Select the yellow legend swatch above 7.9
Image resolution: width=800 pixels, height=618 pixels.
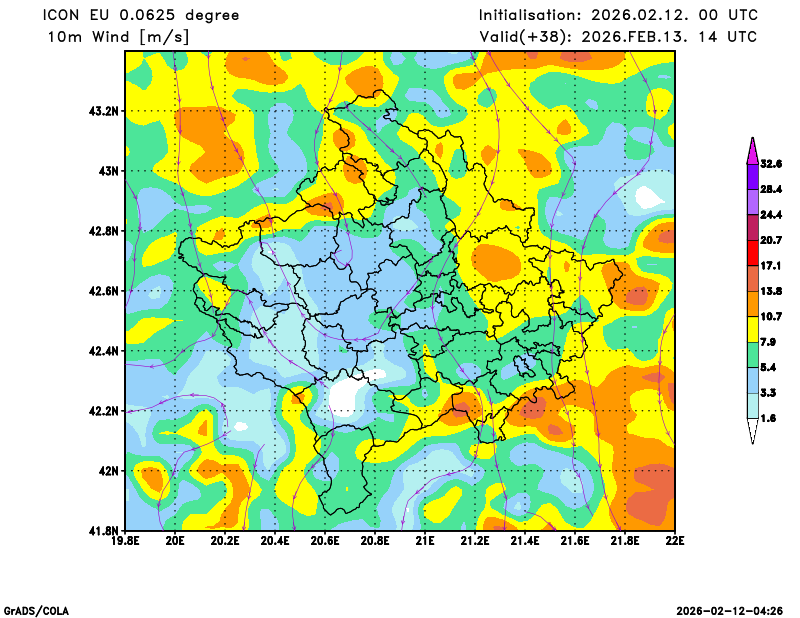tap(752, 329)
